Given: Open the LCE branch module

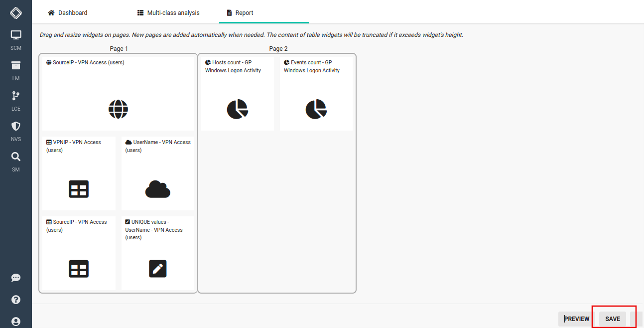Looking at the screenshot, I should click(x=16, y=100).
